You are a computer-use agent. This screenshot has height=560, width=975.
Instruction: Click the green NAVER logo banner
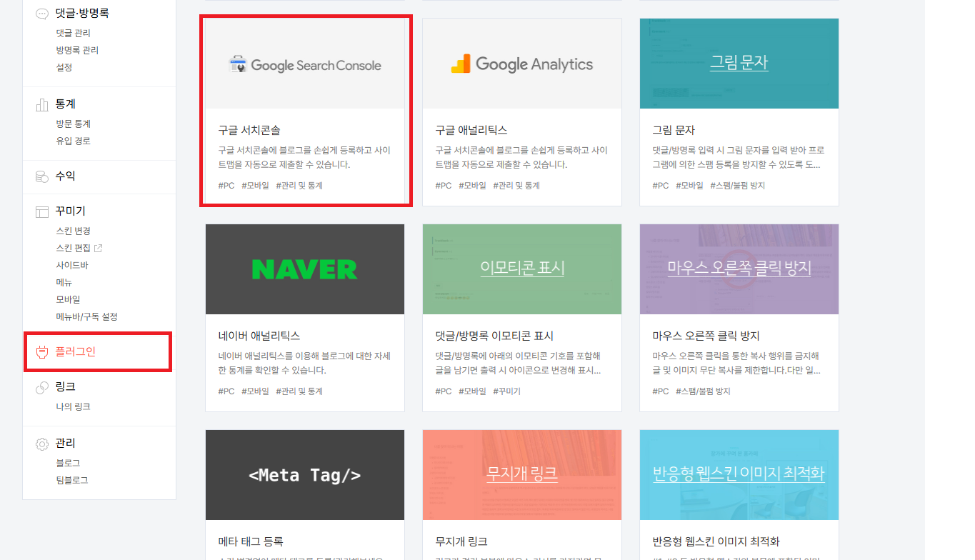click(x=305, y=269)
